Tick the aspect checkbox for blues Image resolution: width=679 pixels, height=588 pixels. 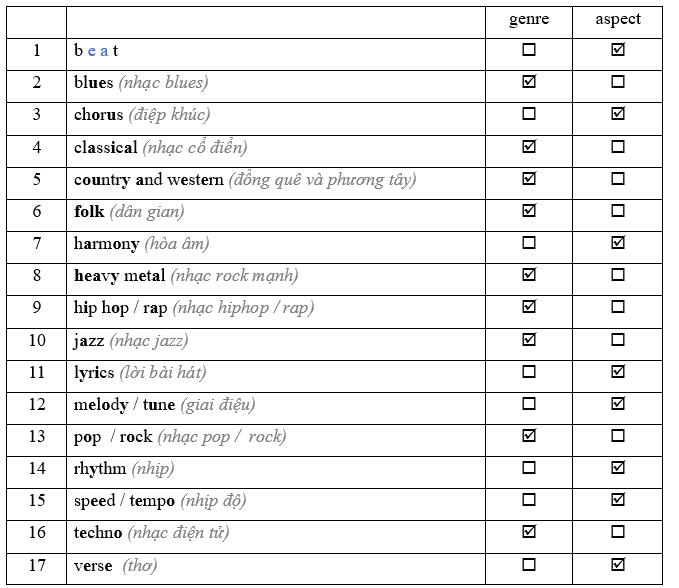(618, 82)
